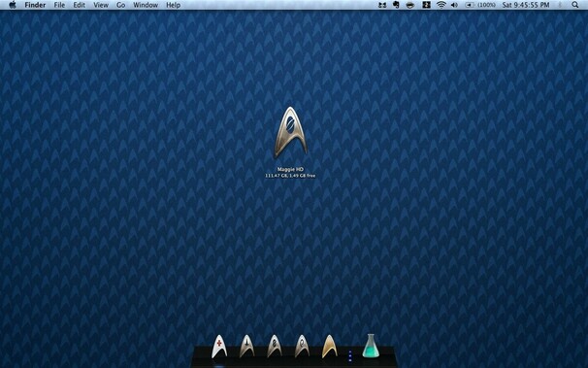Open the Edit menu

pyautogui.click(x=80, y=5)
